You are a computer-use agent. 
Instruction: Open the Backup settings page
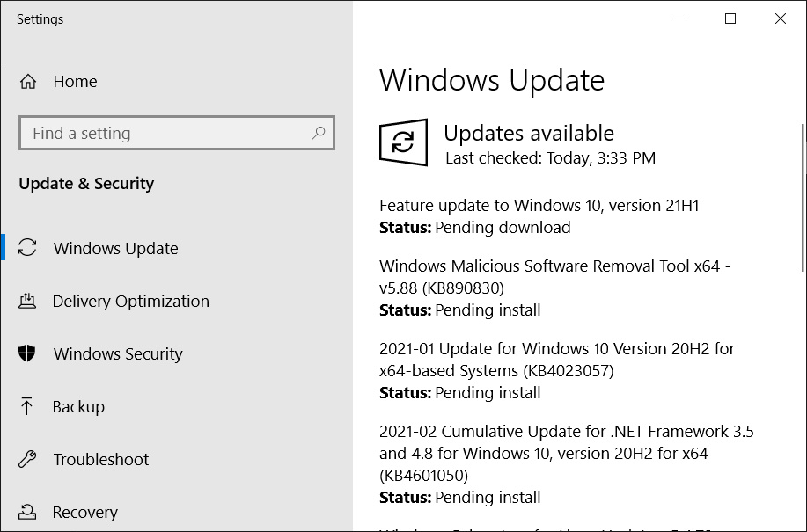pyautogui.click(x=78, y=406)
